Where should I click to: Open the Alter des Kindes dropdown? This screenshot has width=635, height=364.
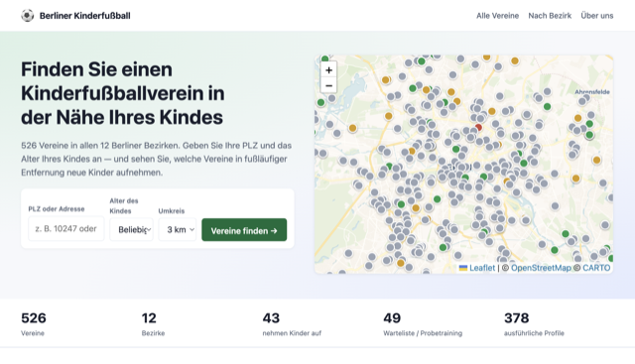pyautogui.click(x=132, y=229)
